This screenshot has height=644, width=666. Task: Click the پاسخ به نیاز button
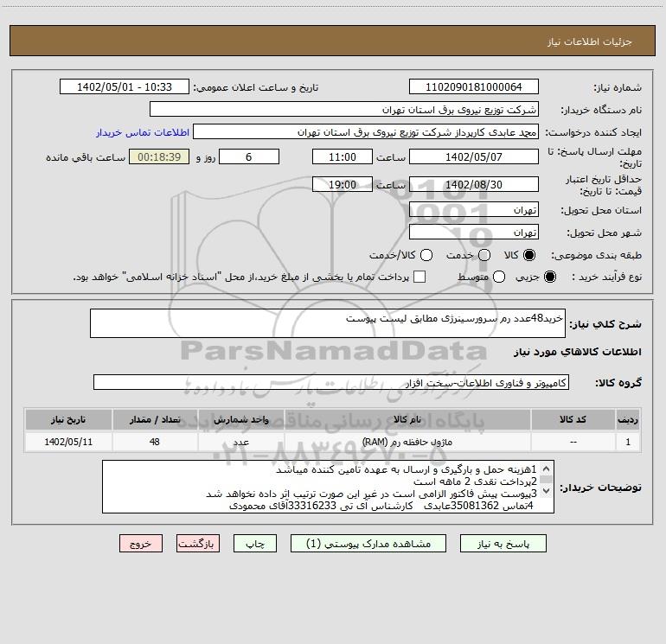click(x=503, y=544)
